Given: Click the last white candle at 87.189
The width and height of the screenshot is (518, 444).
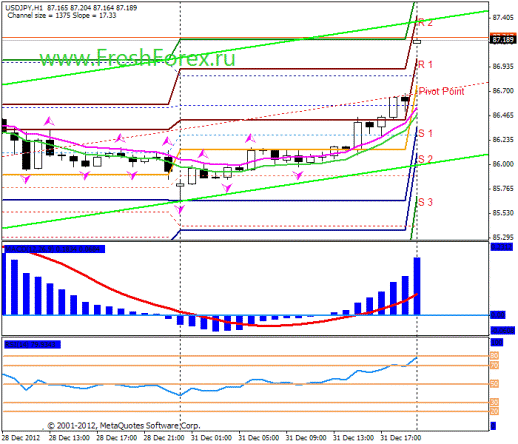Looking at the screenshot, I should [417, 42].
